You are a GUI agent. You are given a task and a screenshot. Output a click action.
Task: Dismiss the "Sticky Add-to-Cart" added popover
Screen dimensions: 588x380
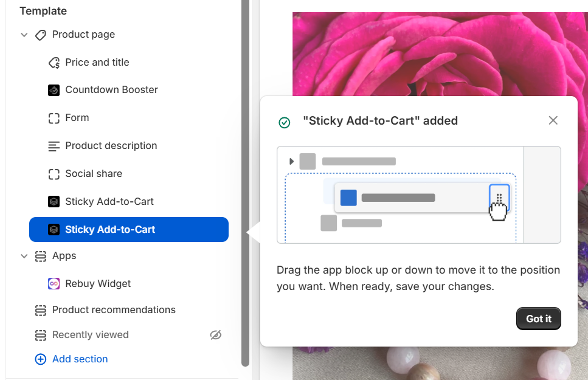click(x=553, y=120)
